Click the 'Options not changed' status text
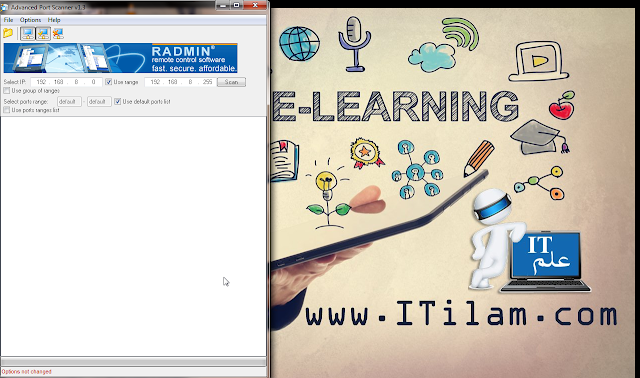 (27, 372)
